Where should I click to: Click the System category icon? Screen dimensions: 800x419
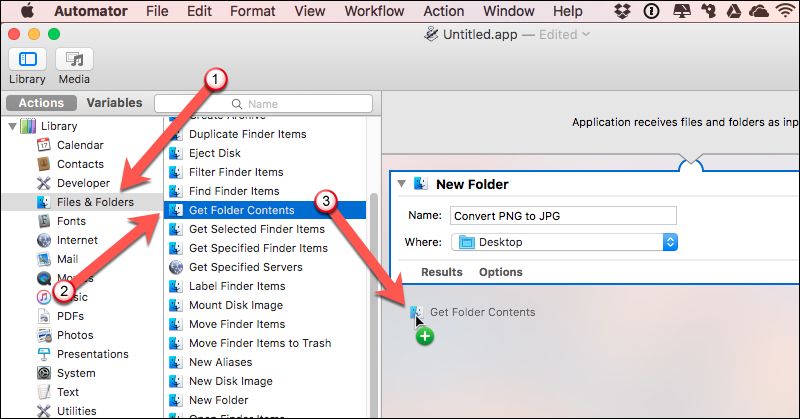44,373
